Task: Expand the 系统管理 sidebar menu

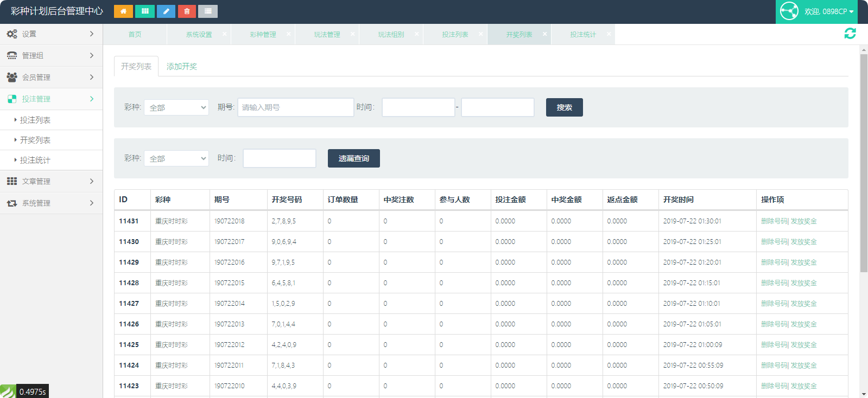Action: 51,203
